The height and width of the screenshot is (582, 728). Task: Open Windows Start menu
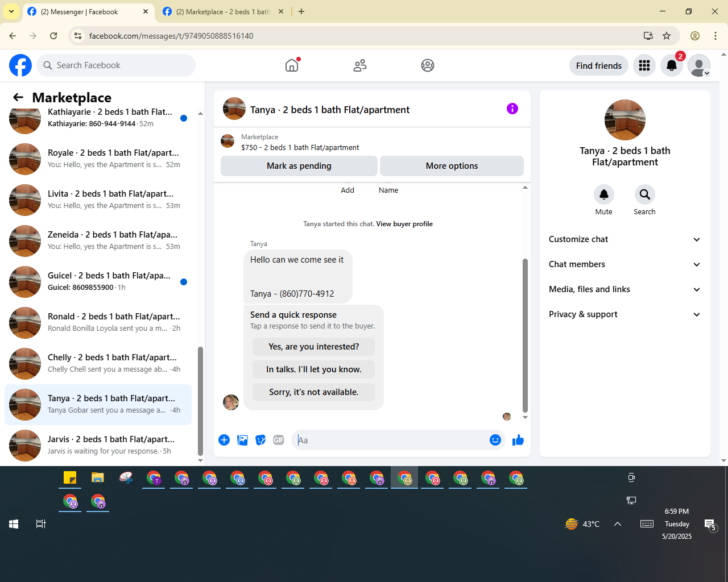(14, 524)
